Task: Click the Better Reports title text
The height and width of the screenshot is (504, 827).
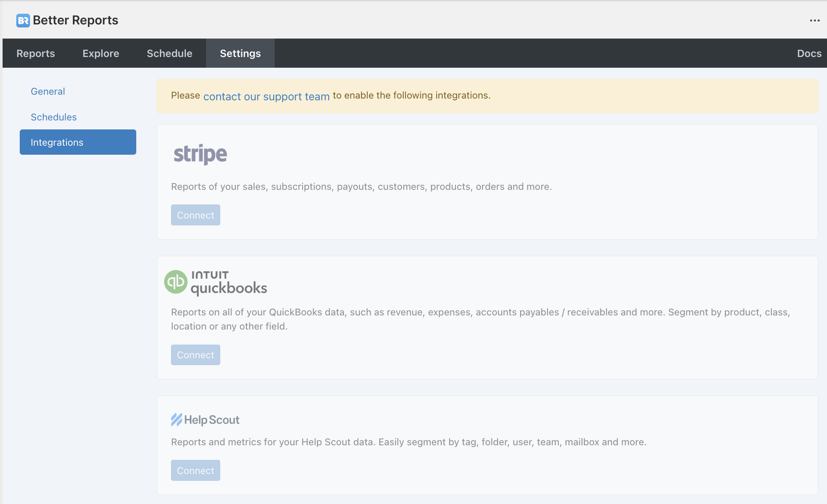Action: click(75, 20)
